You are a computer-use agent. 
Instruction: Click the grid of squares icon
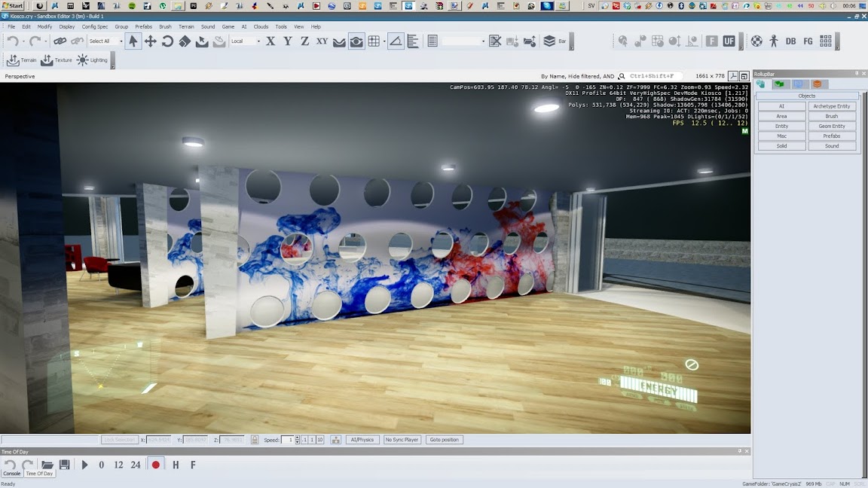(x=825, y=41)
